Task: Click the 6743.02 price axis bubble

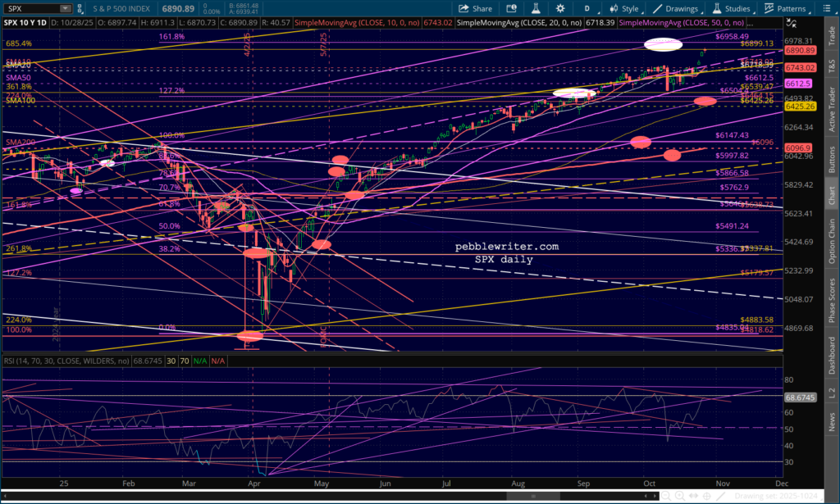Action: pos(801,67)
